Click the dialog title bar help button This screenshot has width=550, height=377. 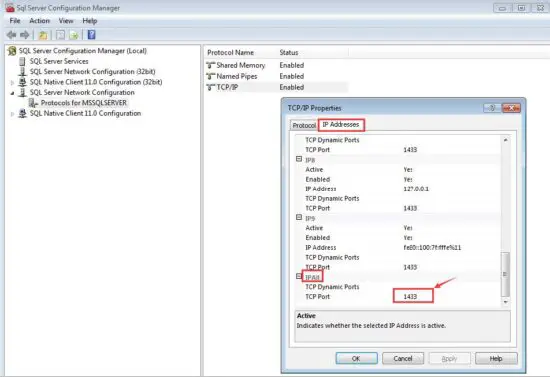[492, 108]
